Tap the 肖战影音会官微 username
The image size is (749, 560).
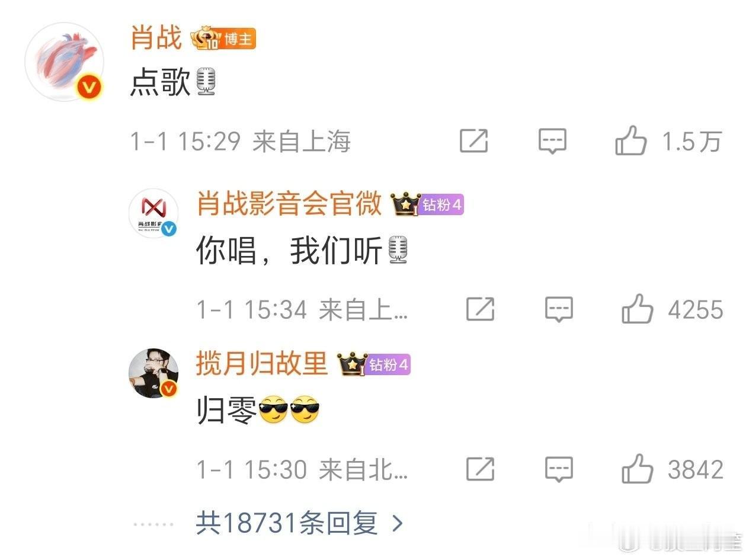point(289,204)
